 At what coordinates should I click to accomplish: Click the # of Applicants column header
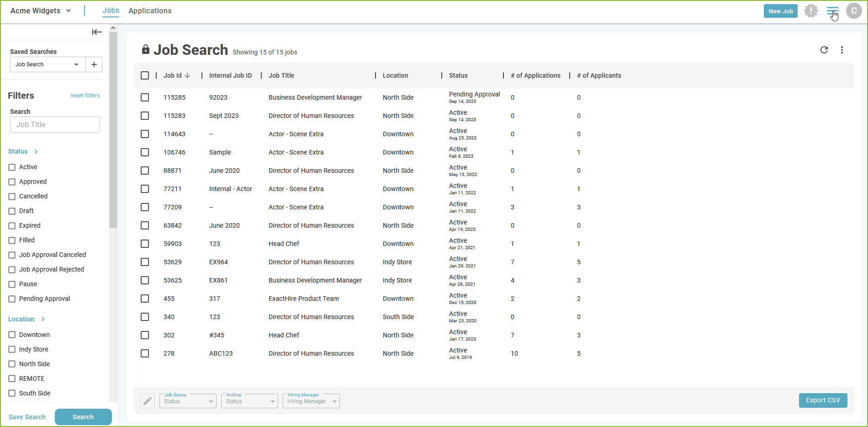[x=599, y=75]
